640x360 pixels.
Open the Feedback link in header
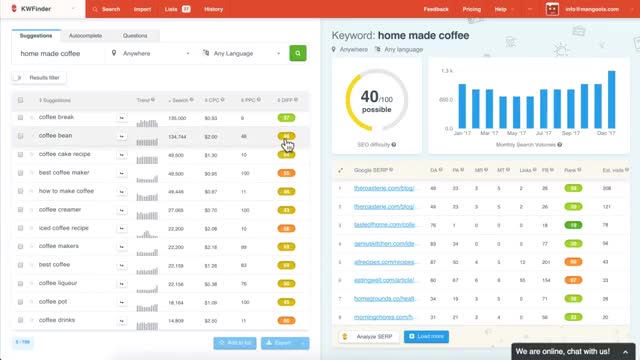point(436,9)
